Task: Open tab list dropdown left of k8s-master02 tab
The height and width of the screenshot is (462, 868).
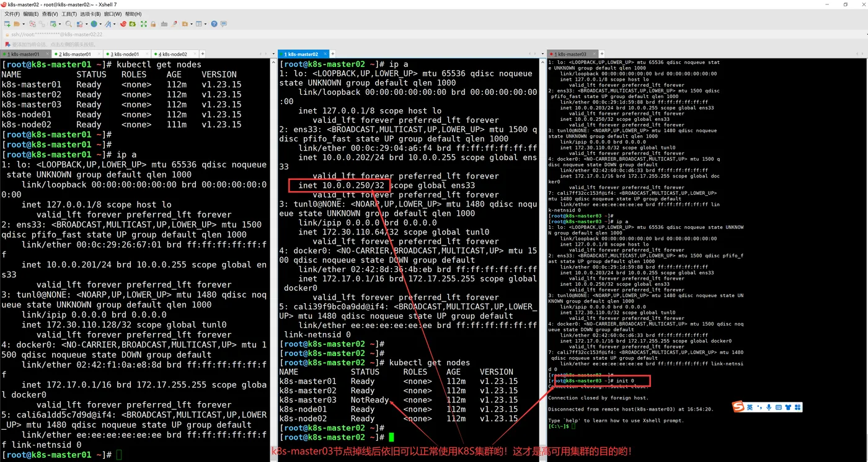Action: click(x=273, y=54)
